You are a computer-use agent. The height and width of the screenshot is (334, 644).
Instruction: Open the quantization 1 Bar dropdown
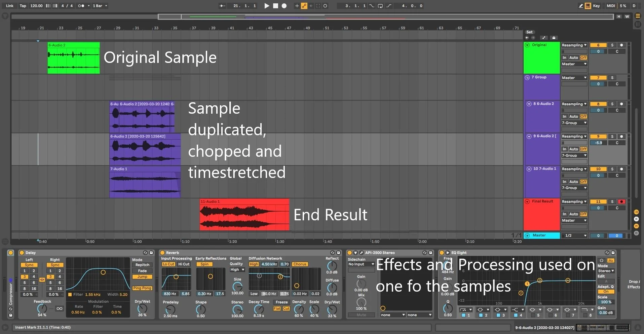(100, 6)
